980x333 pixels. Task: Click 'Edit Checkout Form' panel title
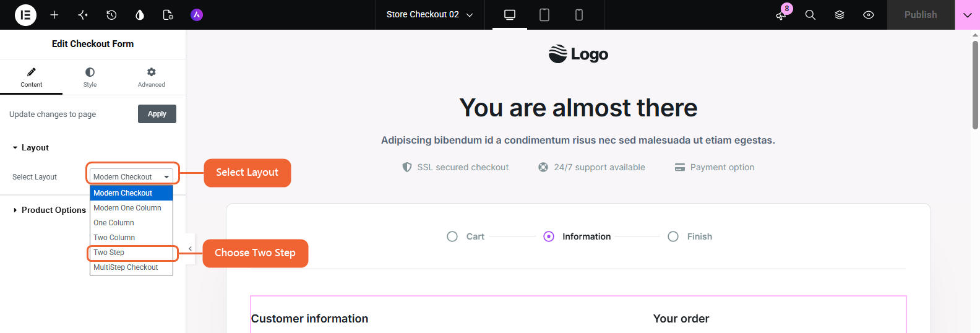tap(93, 44)
